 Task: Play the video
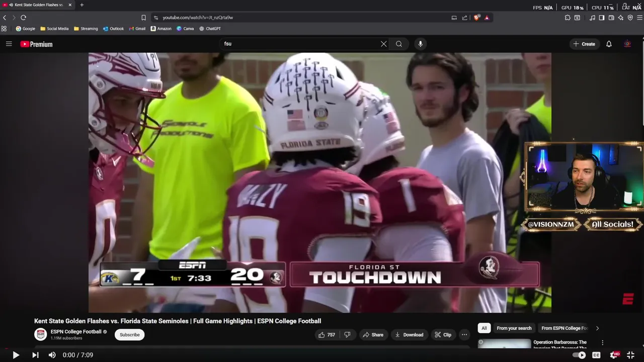[16, 355]
